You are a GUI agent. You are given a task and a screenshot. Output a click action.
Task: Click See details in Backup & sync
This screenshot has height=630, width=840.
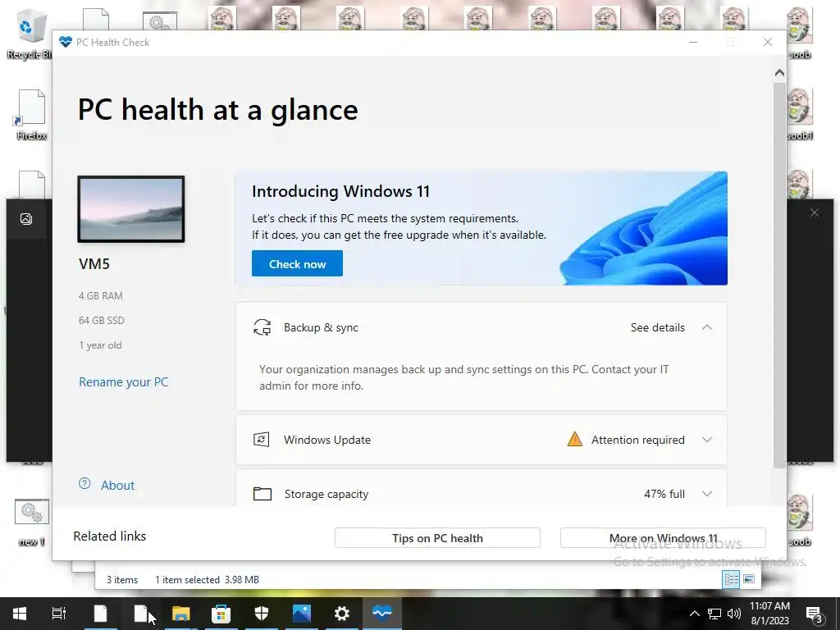[x=657, y=327]
